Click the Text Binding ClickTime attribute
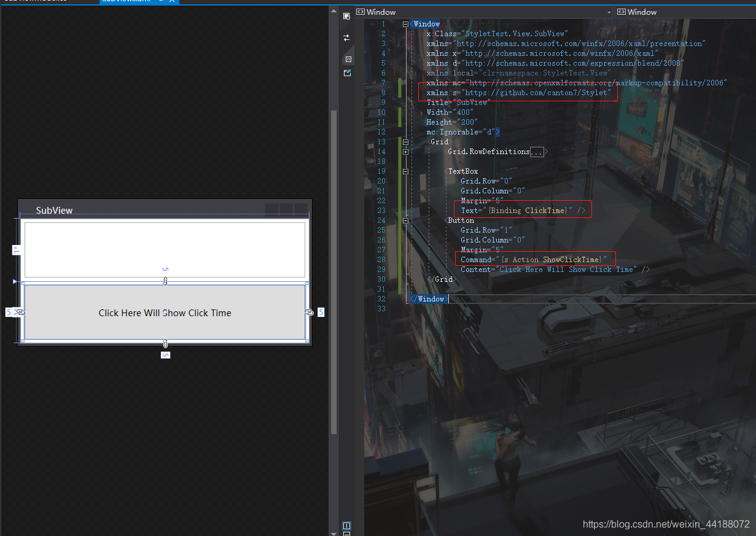 point(516,211)
